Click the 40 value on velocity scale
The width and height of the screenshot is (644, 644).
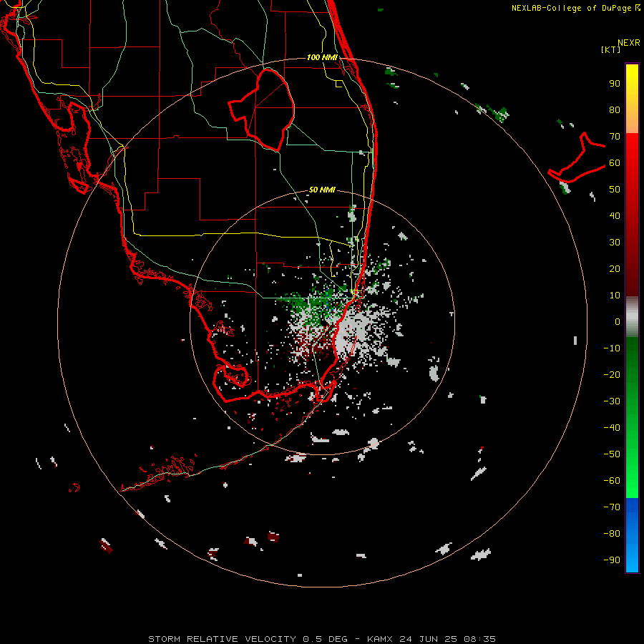click(615, 215)
